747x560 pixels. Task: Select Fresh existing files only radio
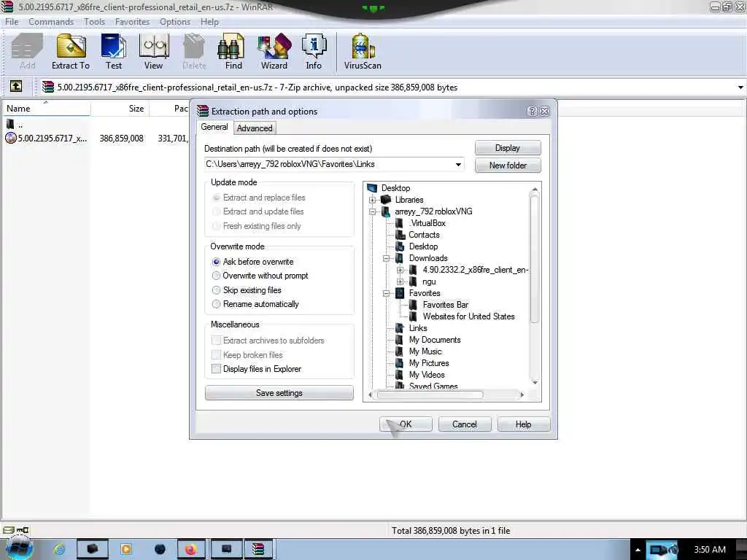[216, 226]
